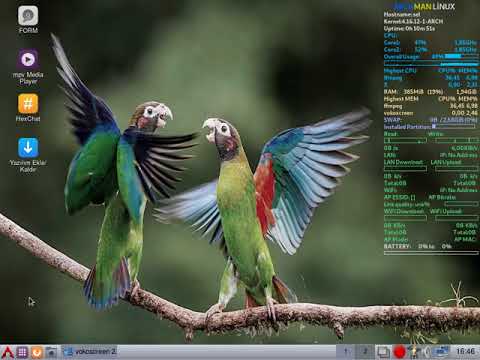Open the red Arch start menu

tap(7, 352)
